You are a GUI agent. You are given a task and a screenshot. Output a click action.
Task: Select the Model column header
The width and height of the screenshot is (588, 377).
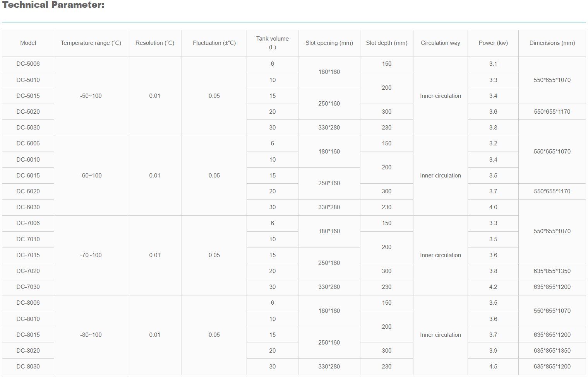(28, 43)
